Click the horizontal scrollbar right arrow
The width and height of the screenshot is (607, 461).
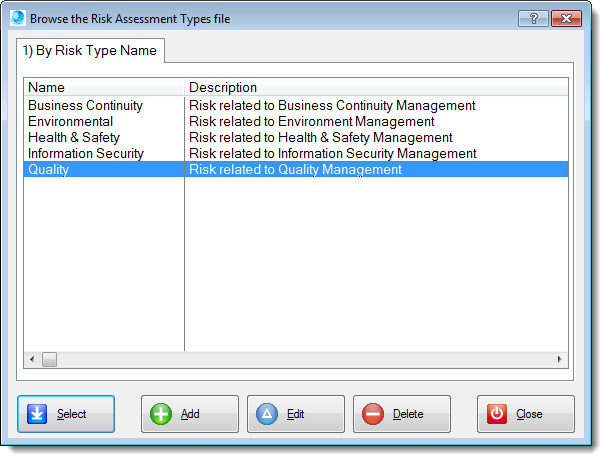(x=561, y=359)
